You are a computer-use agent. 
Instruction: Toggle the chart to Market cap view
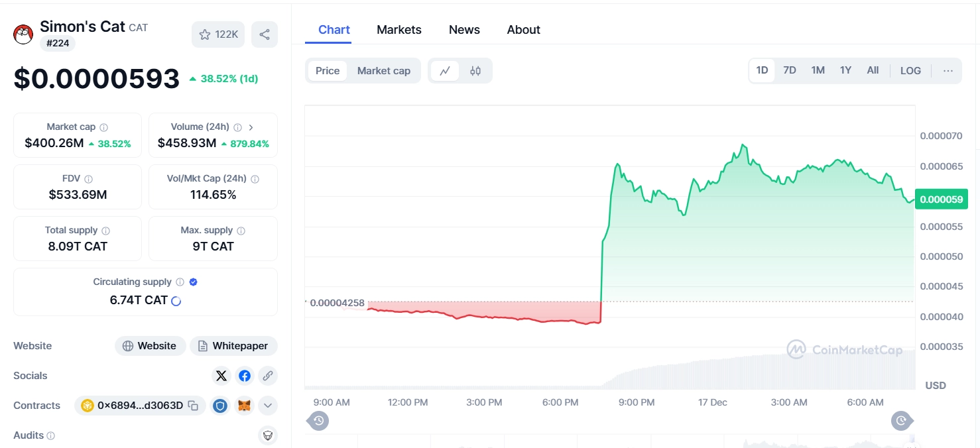(383, 70)
